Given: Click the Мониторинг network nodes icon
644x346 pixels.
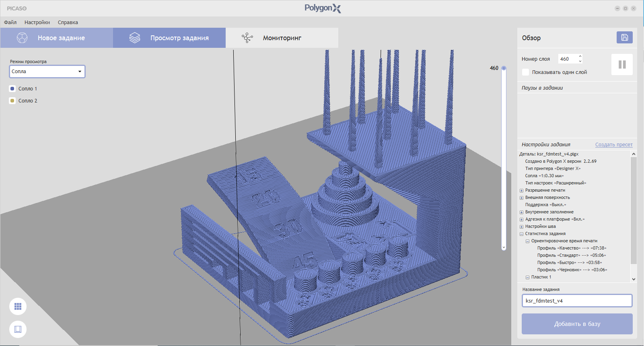Looking at the screenshot, I should tap(247, 38).
